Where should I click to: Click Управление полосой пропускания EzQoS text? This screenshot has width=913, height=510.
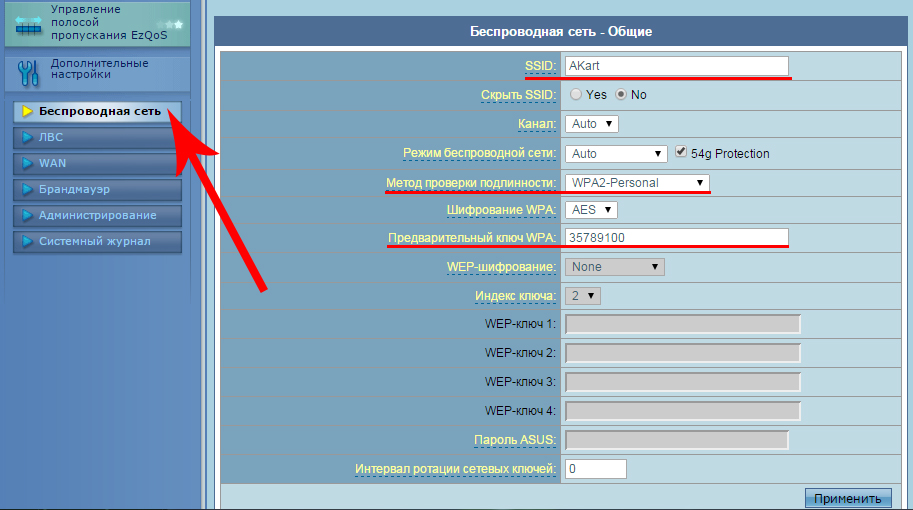click(x=109, y=22)
